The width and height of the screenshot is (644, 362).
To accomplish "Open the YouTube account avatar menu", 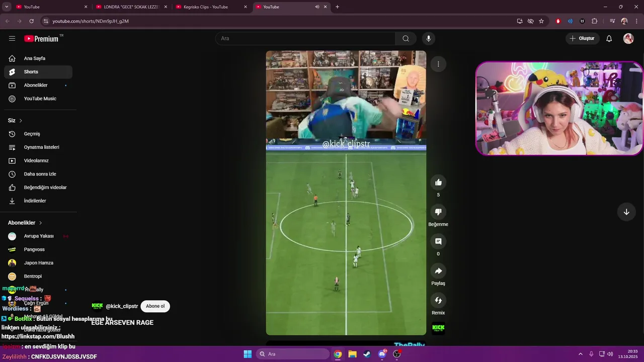I will (628, 38).
